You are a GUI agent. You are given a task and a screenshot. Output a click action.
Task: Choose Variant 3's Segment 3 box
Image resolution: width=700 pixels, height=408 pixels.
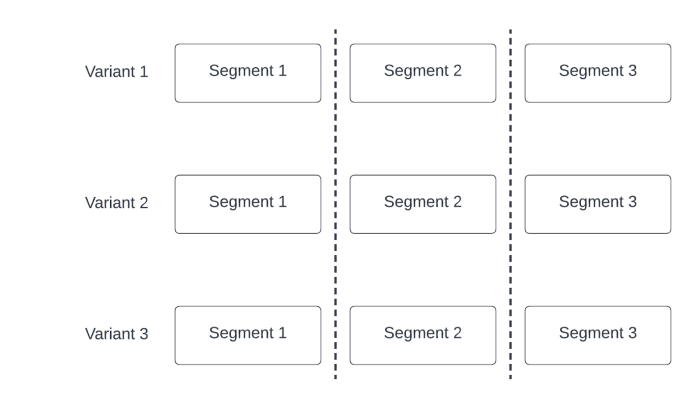click(598, 335)
